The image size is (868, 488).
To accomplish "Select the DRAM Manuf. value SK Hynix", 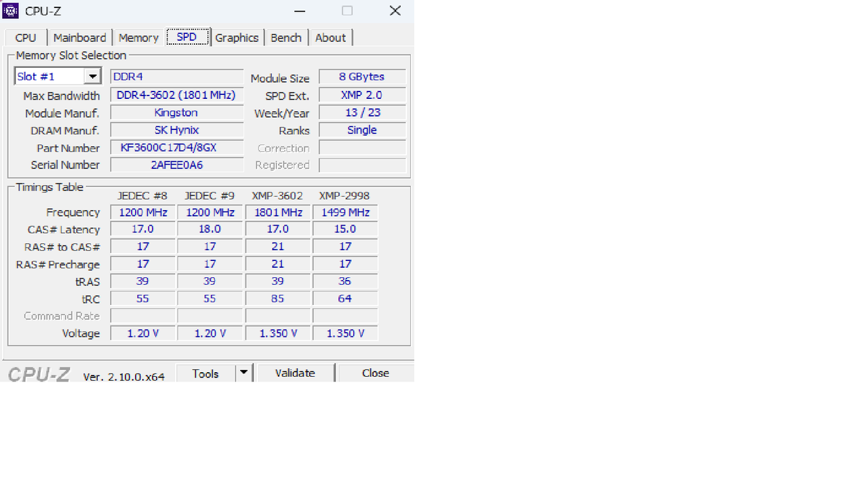I will pos(176,130).
